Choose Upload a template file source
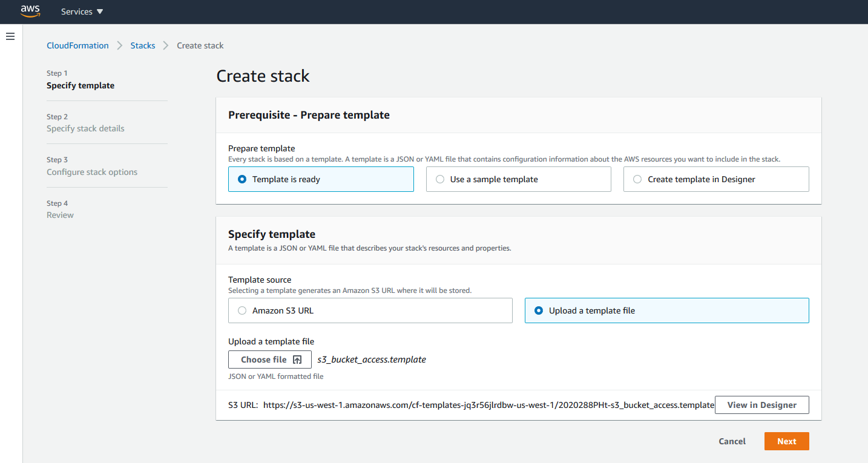This screenshot has height=463, width=868. tap(667, 310)
